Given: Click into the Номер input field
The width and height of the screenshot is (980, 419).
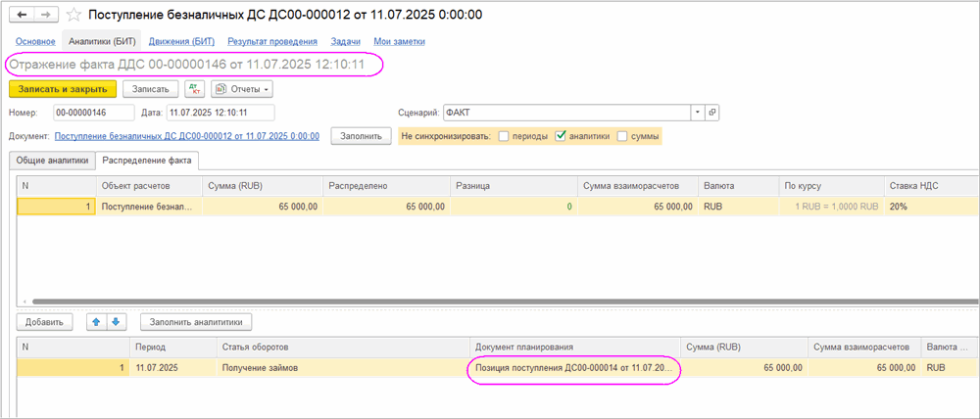Looking at the screenshot, I should coord(93,113).
